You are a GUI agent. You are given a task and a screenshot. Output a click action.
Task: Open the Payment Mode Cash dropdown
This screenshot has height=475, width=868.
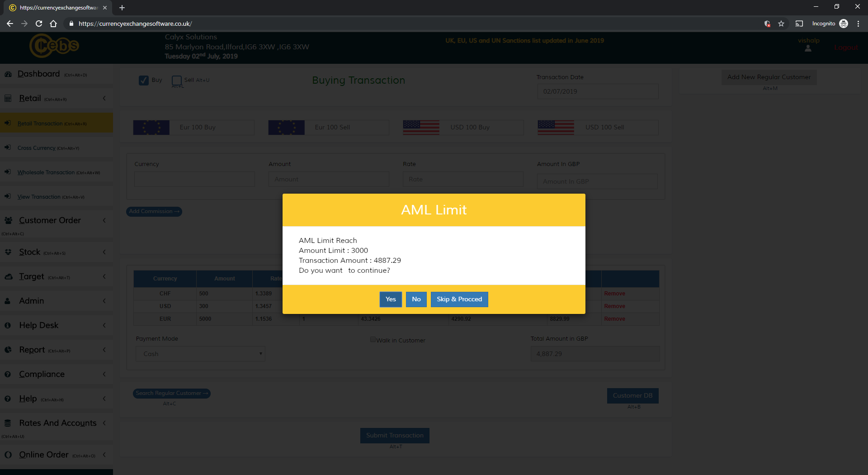200,354
